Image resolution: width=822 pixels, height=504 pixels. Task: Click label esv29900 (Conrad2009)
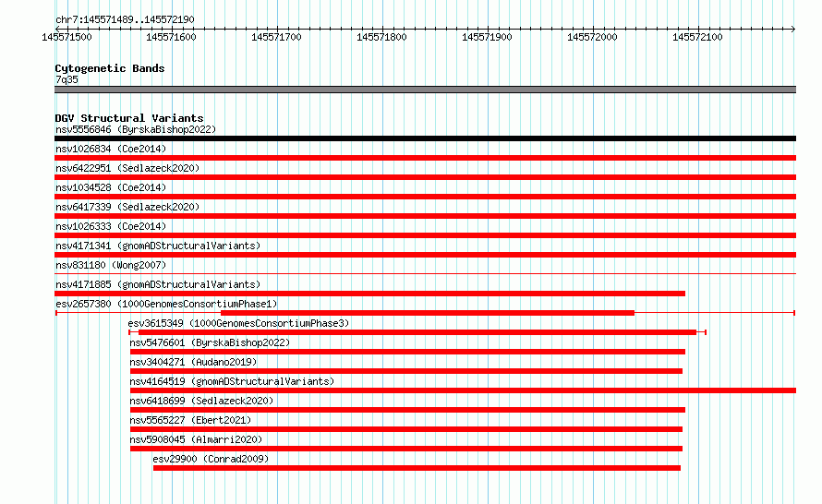211,459
